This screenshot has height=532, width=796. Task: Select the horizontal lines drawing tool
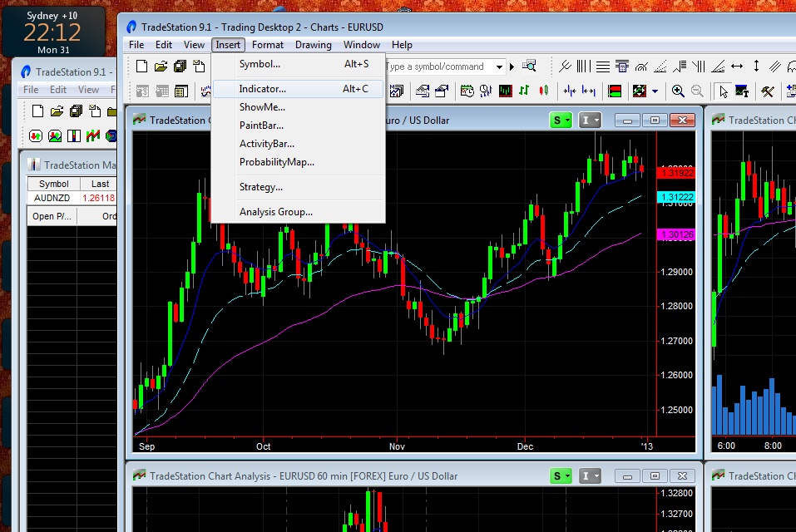(602, 66)
